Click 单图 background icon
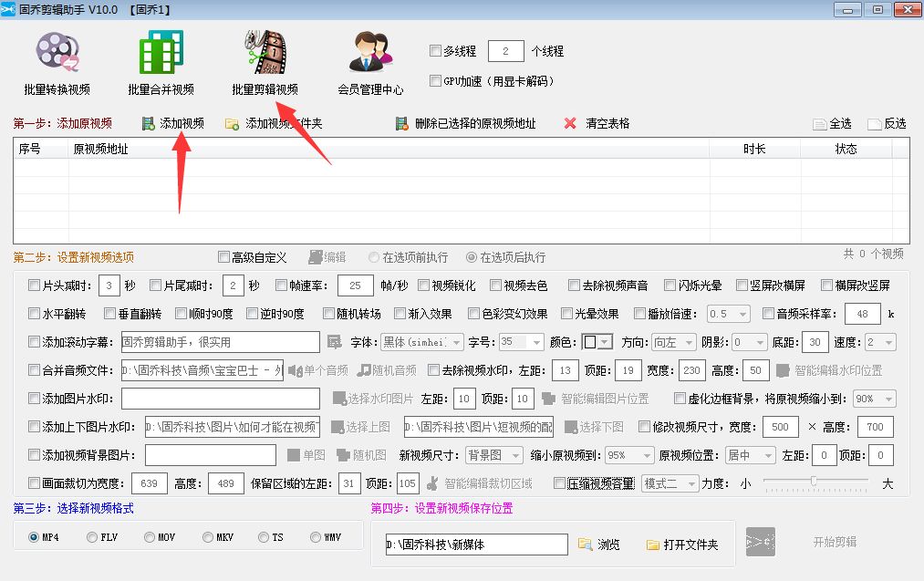Image resolution: width=924 pixels, height=581 pixels. pos(294,455)
